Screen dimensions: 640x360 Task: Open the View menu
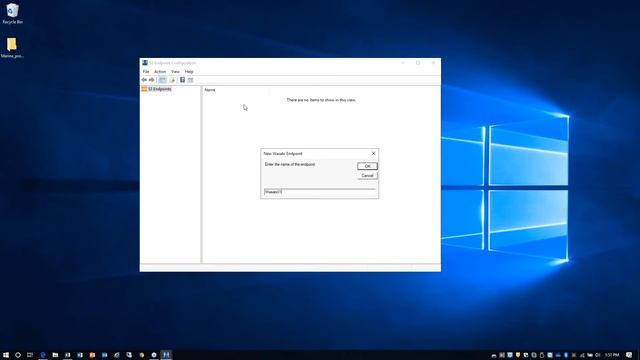coord(176,71)
